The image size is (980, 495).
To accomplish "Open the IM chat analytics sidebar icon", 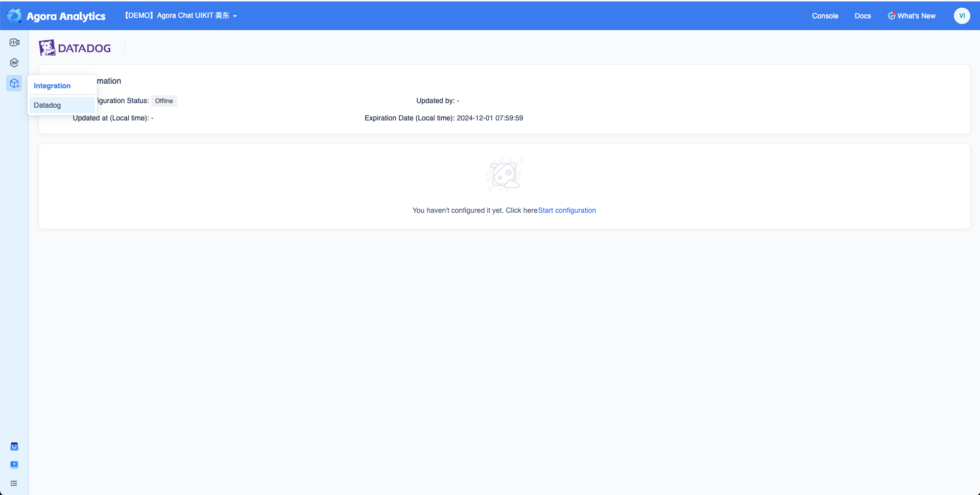I will (14, 63).
